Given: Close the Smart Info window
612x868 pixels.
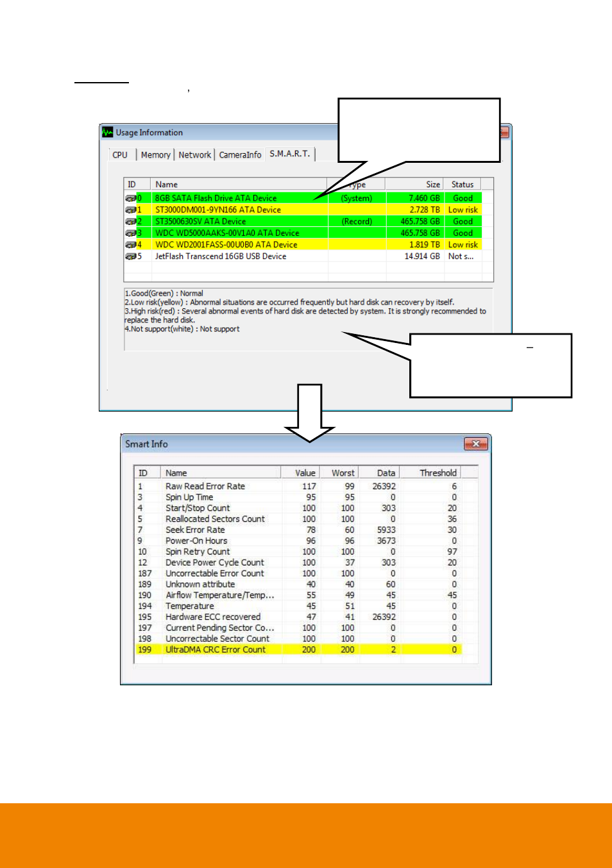Looking at the screenshot, I should [x=475, y=444].
